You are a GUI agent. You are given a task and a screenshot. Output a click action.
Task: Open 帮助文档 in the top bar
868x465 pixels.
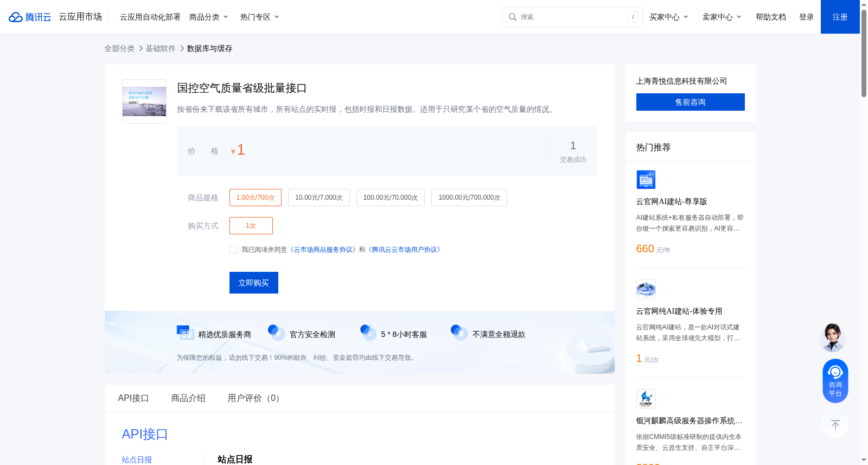(x=771, y=17)
